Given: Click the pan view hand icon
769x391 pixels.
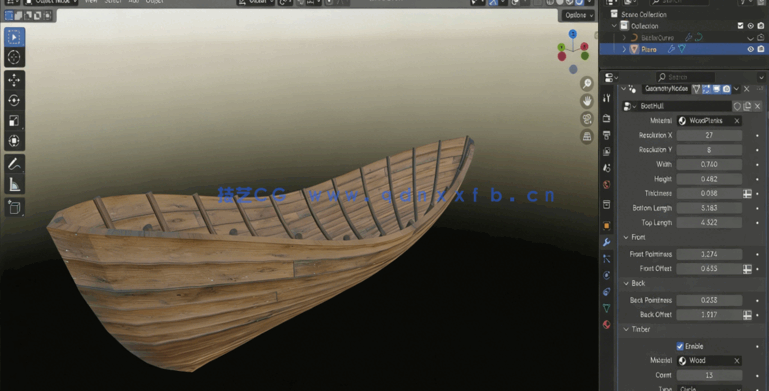Looking at the screenshot, I should click(x=587, y=101).
